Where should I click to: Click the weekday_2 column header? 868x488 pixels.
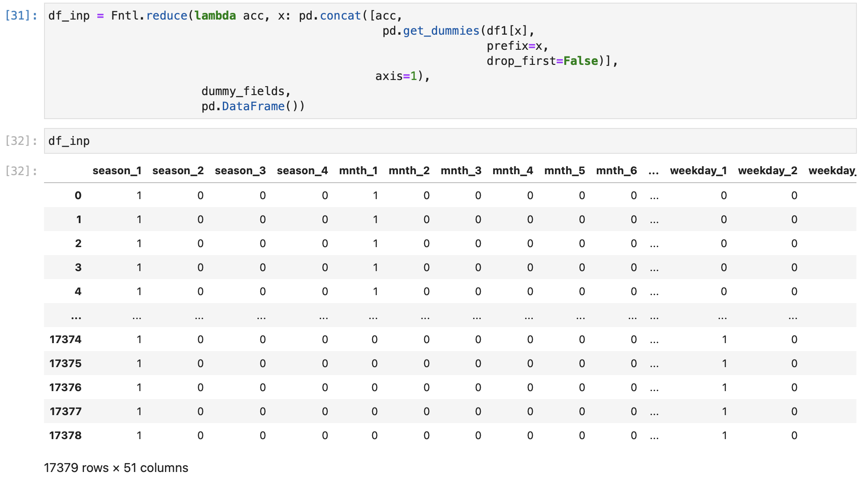[768, 171]
